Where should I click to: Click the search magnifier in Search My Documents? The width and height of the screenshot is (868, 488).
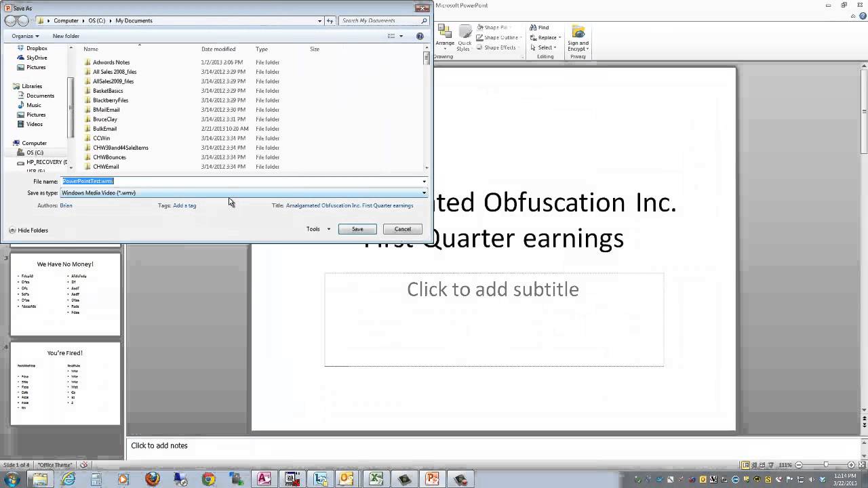tap(425, 20)
